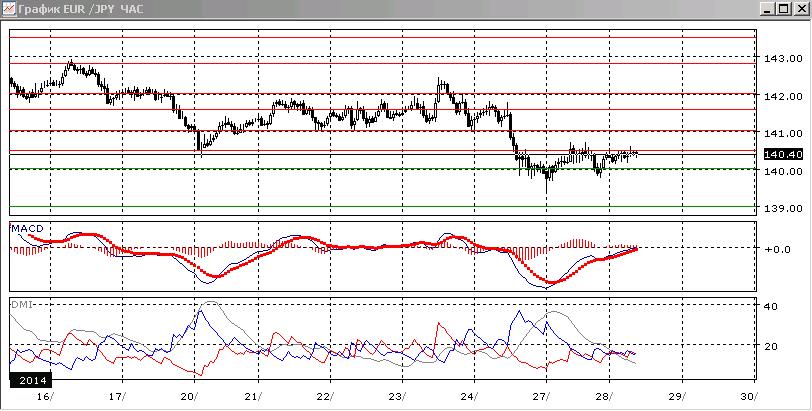This screenshot has width=812, height=411.
Task: Click the +0.0 MACD axis label
Action: coord(777,249)
